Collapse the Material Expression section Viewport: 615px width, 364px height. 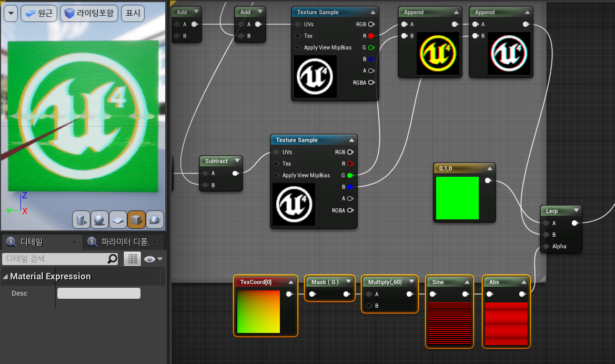pyautogui.click(x=5, y=277)
